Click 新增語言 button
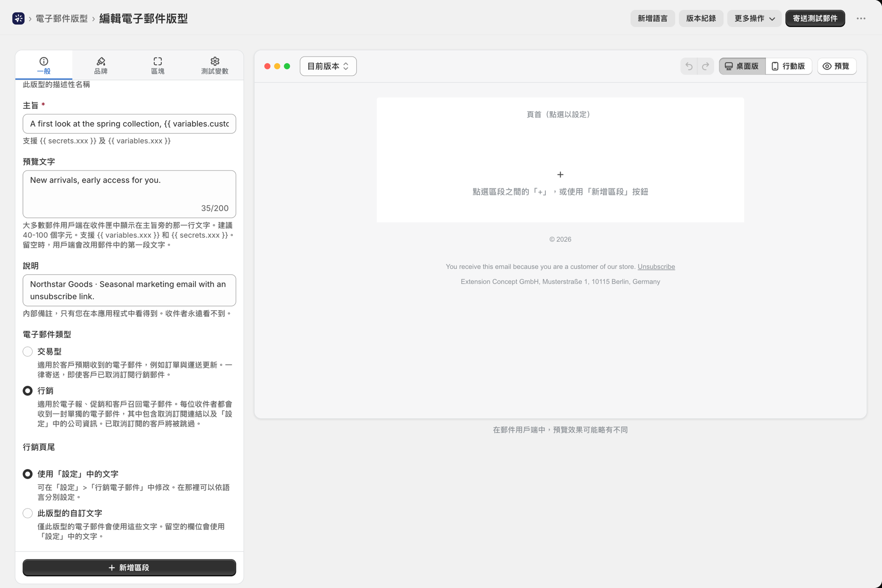This screenshot has width=882, height=588. (652, 18)
